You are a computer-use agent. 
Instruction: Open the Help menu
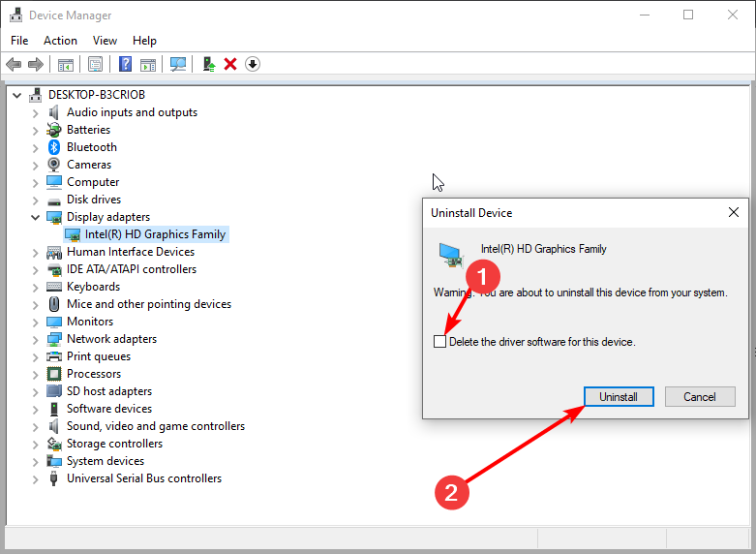[144, 41]
